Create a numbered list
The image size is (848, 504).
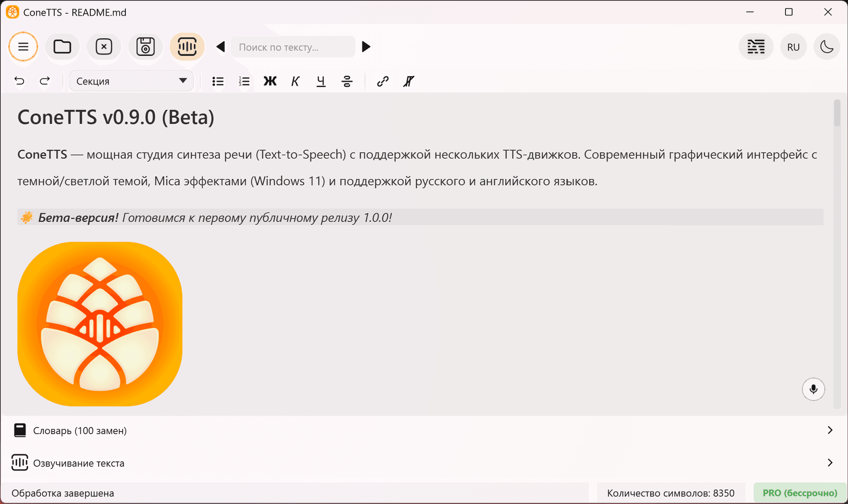coord(244,81)
